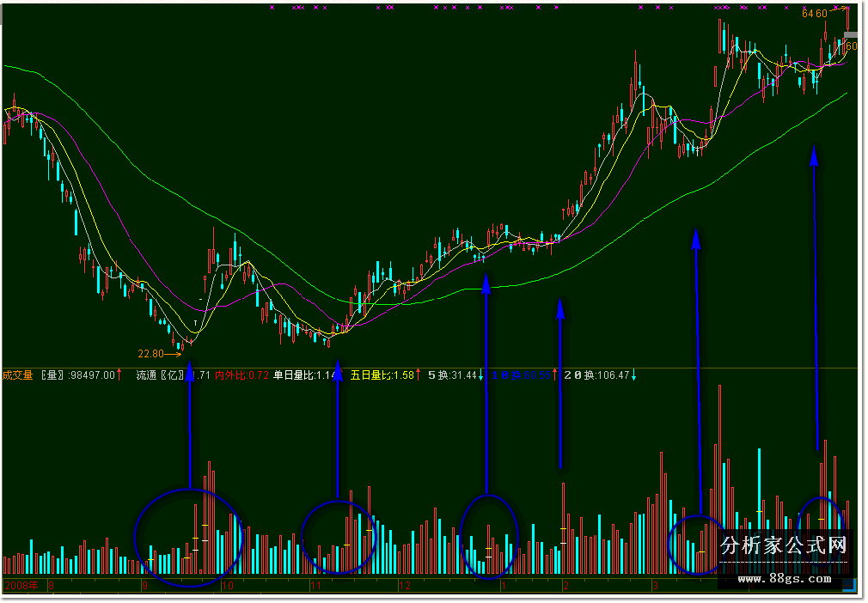
Task: Click the volume value 98497.00
Action: (92, 375)
